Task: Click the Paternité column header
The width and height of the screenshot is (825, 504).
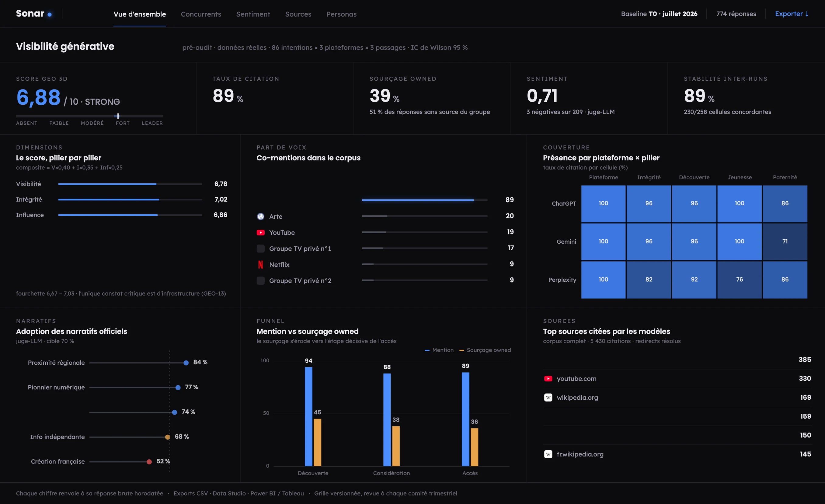Action: pyautogui.click(x=785, y=177)
